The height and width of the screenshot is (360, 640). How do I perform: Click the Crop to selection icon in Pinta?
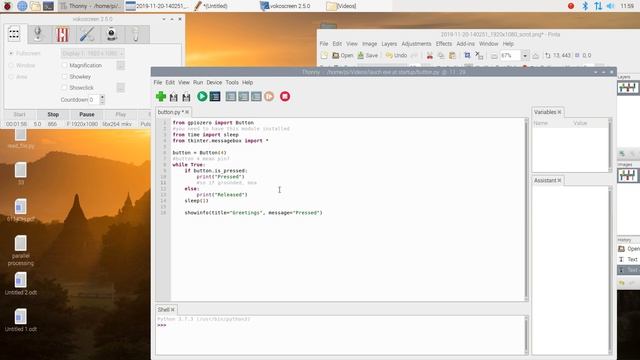click(x=467, y=55)
